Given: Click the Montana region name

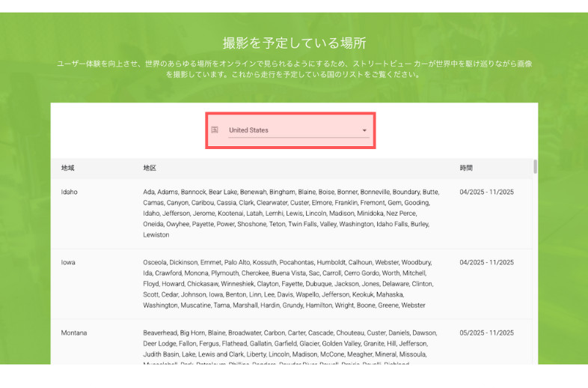Looking at the screenshot, I should (x=73, y=333).
